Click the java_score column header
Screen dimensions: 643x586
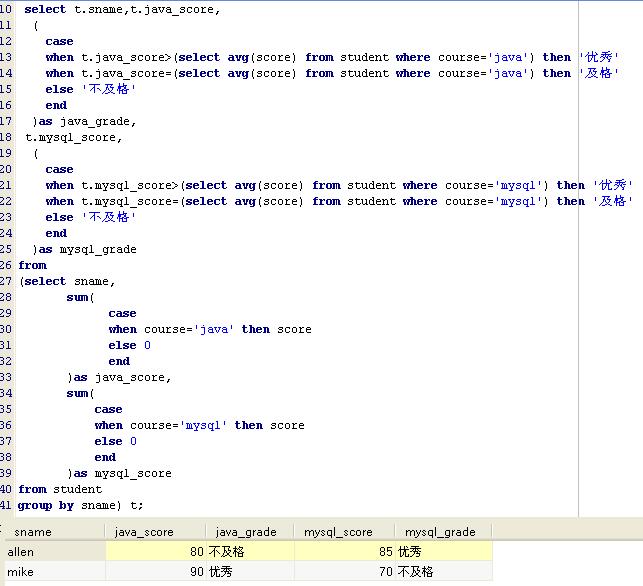[x=155, y=532]
